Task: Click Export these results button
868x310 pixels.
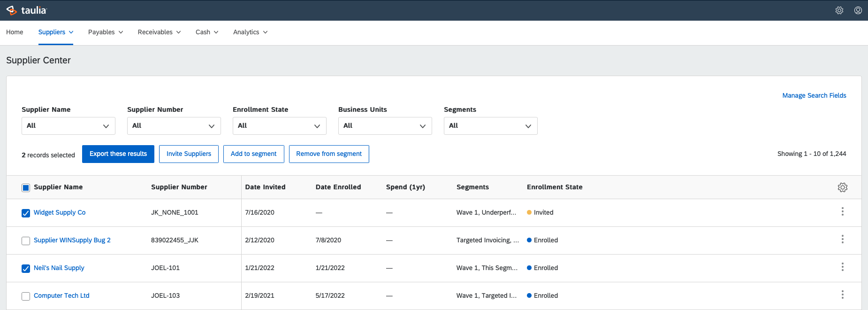Action: pyautogui.click(x=118, y=154)
